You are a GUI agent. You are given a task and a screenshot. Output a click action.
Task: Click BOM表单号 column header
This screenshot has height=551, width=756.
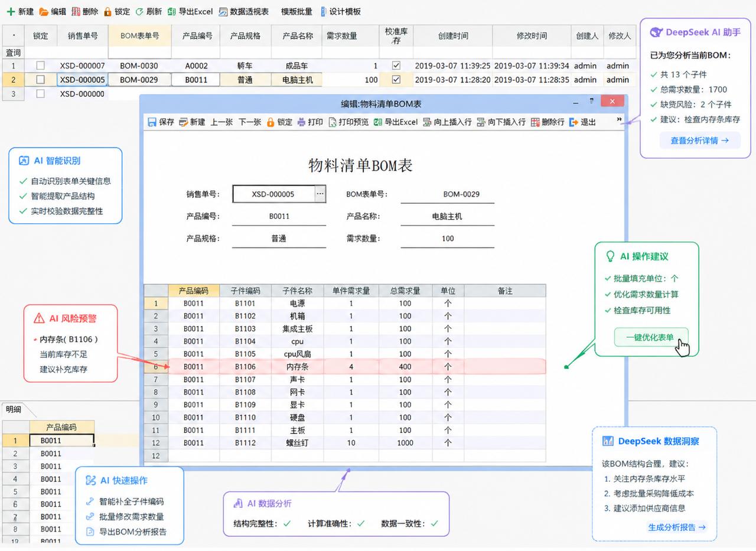140,35
